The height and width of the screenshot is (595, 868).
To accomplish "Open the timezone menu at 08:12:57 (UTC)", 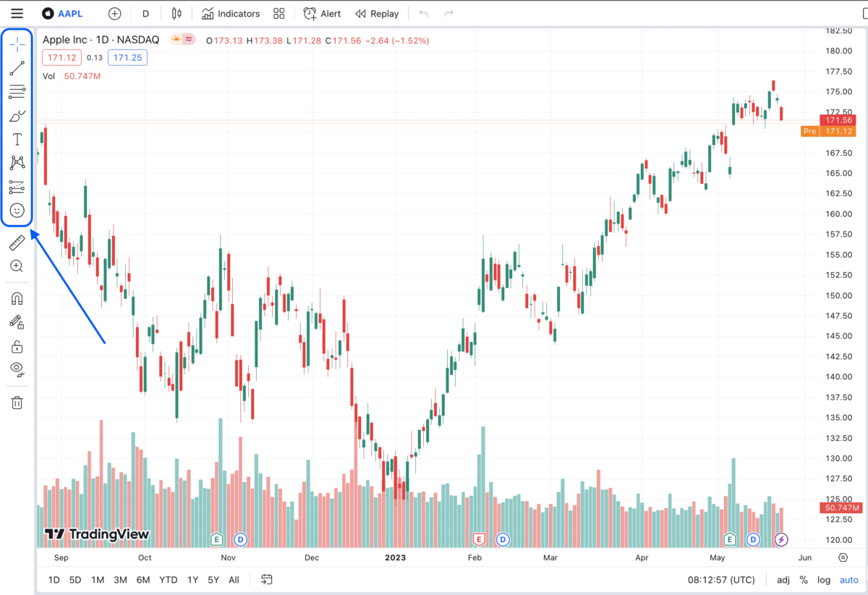I will [x=720, y=580].
